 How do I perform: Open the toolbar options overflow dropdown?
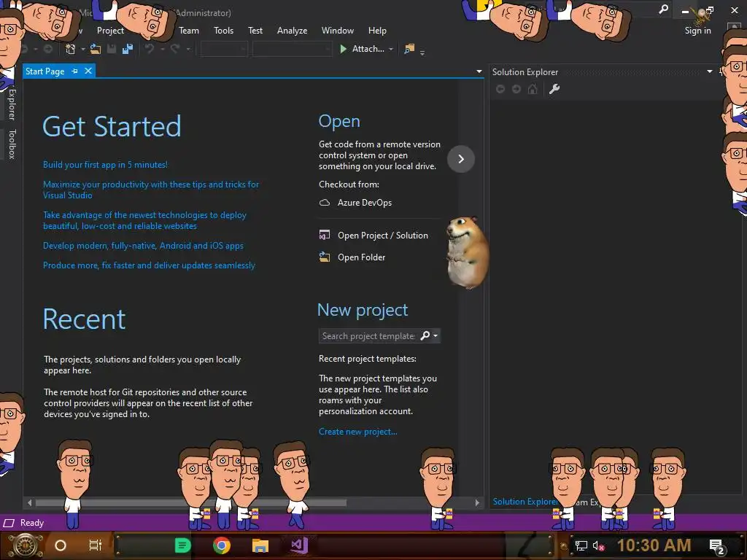point(422,52)
